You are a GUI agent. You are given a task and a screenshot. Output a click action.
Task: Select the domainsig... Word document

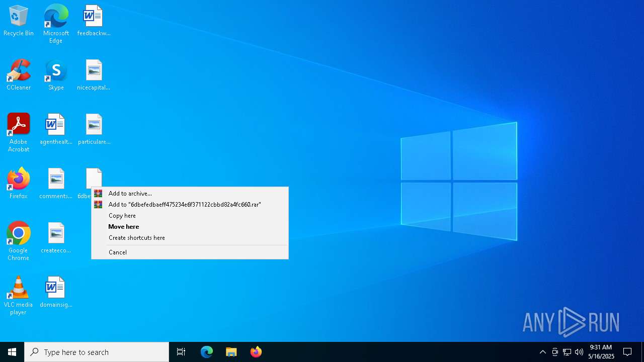pos(56,293)
